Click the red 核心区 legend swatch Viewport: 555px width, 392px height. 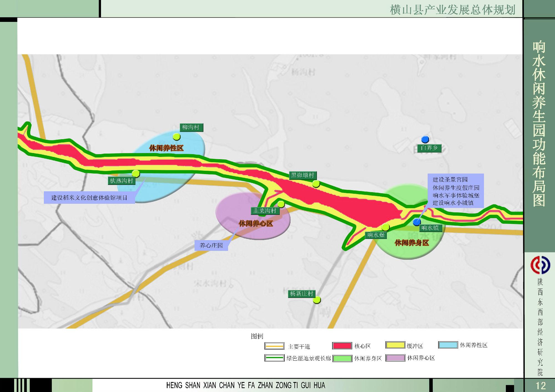click(342, 346)
